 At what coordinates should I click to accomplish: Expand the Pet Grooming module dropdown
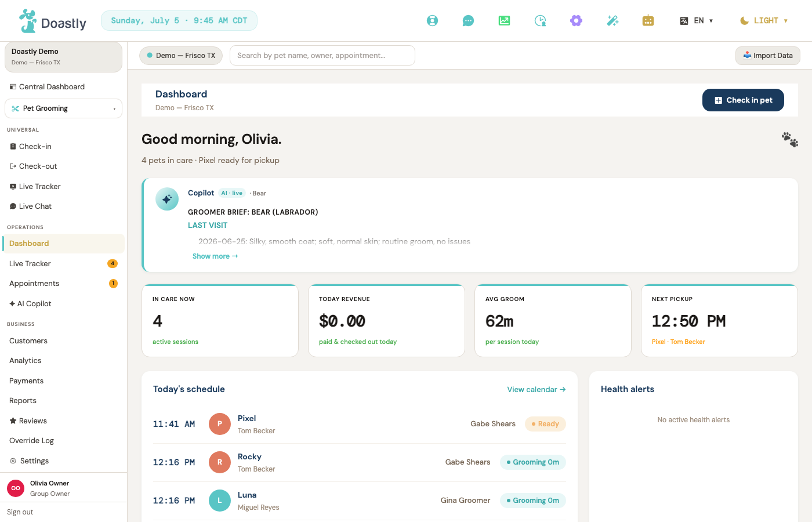click(63, 108)
